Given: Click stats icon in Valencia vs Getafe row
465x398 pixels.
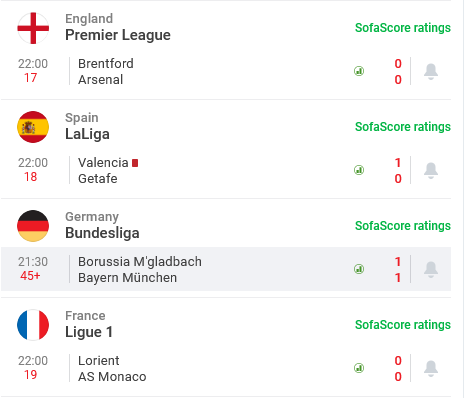Looking at the screenshot, I should coord(359,170).
